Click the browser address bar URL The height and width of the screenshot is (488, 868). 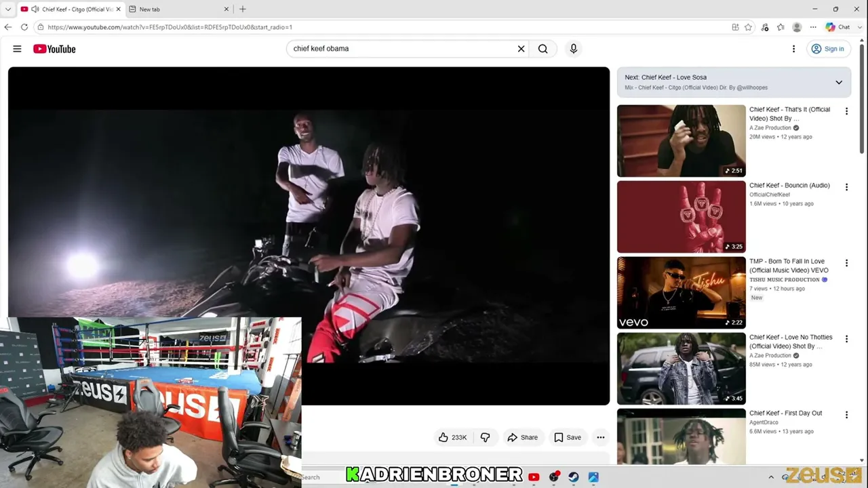[x=170, y=27]
